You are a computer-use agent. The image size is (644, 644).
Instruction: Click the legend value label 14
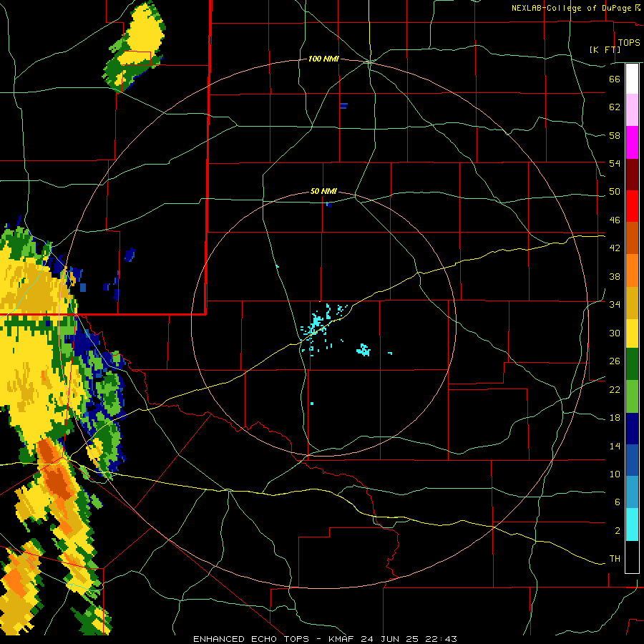(615, 446)
